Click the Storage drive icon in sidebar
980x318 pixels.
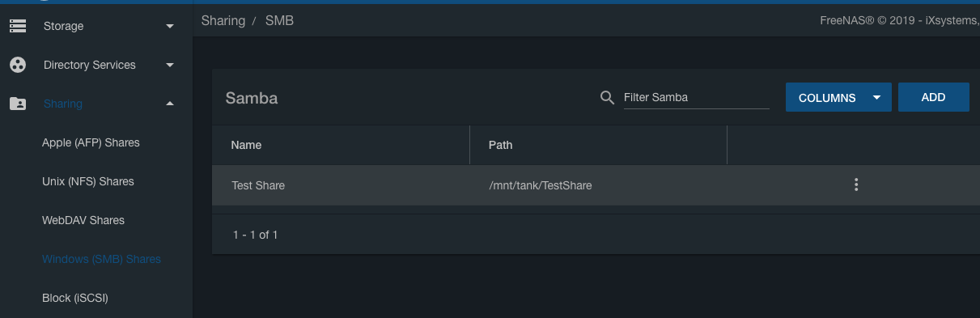click(x=18, y=26)
